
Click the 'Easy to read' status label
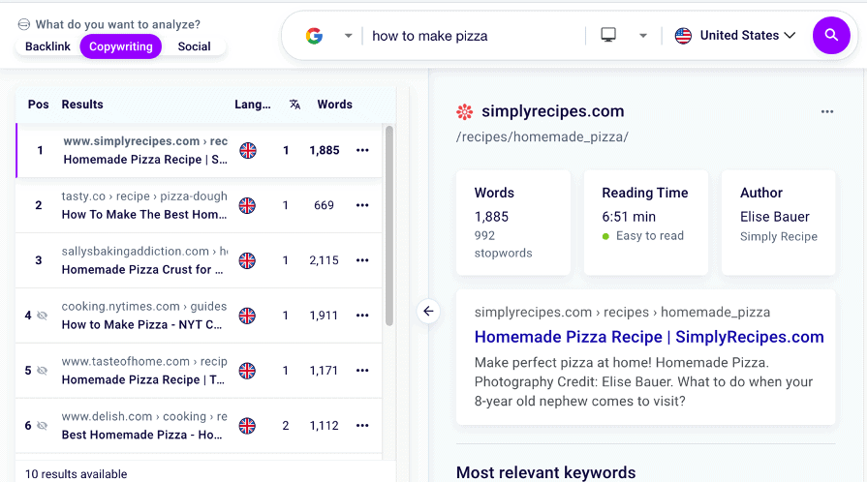650,236
